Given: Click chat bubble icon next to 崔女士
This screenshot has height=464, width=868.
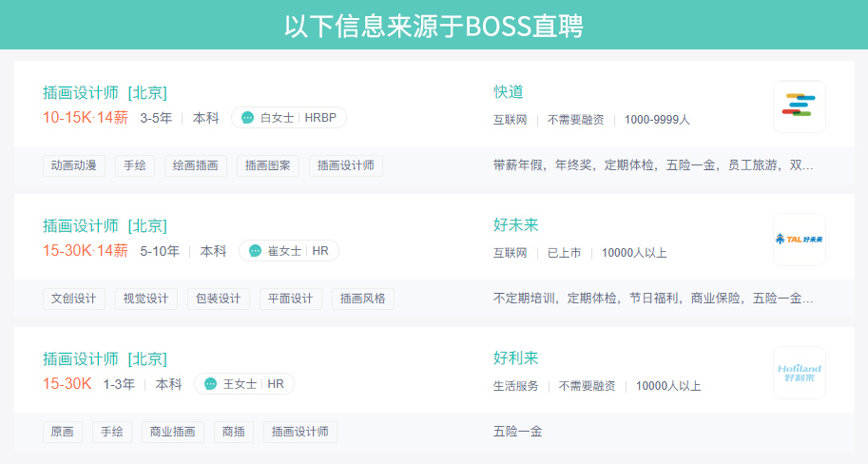Looking at the screenshot, I should coord(255,251).
